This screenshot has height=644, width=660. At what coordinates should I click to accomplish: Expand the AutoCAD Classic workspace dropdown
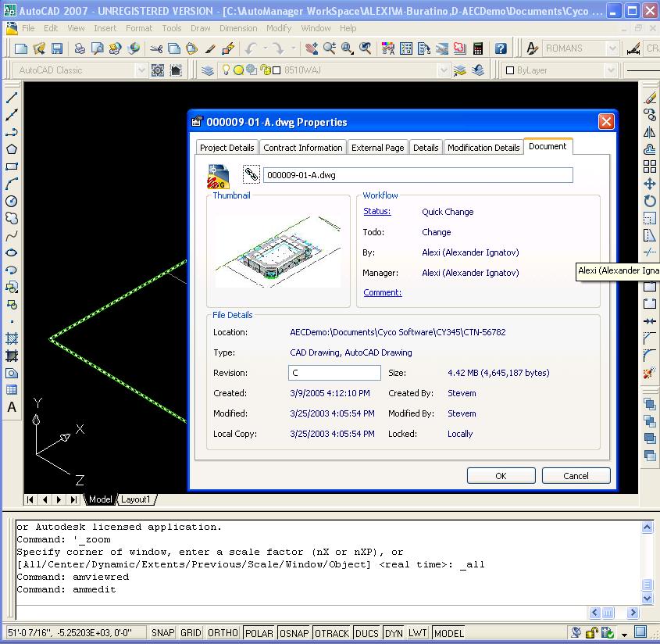pyautogui.click(x=141, y=70)
